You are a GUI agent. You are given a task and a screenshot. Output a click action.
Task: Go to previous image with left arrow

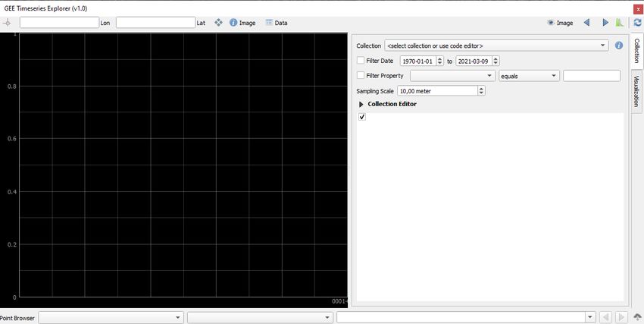[x=586, y=23]
